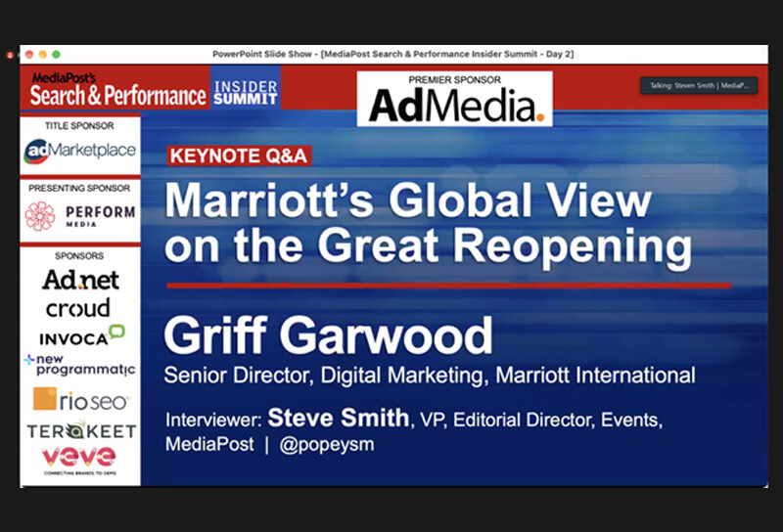Click the 'PERFORM MEDIA' sponsor name
Viewport: 783px width, 532px height.
[x=101, y=216]
